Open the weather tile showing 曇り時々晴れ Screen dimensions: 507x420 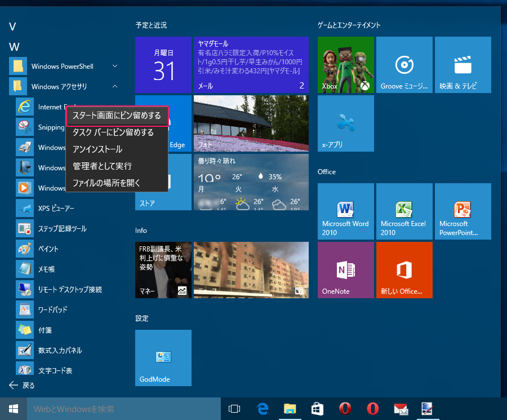point(251,182)
